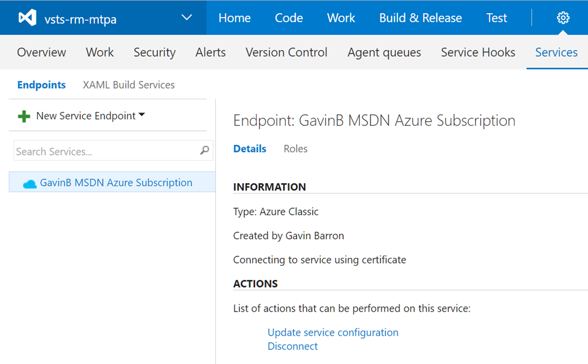The image size is (588, 364).
Task: Select the XAML Build Services tab
Action: click(129, 85)
